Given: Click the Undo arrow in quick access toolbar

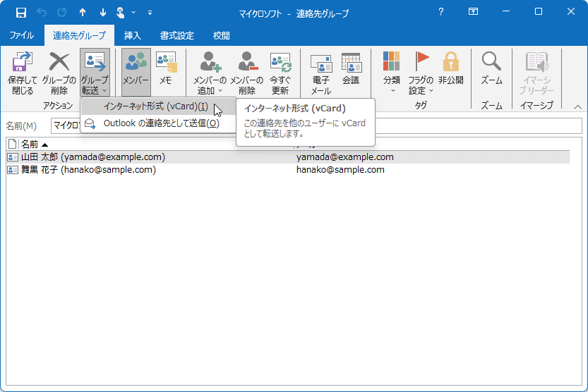Looking at the screenshot, I should point(42,13).
